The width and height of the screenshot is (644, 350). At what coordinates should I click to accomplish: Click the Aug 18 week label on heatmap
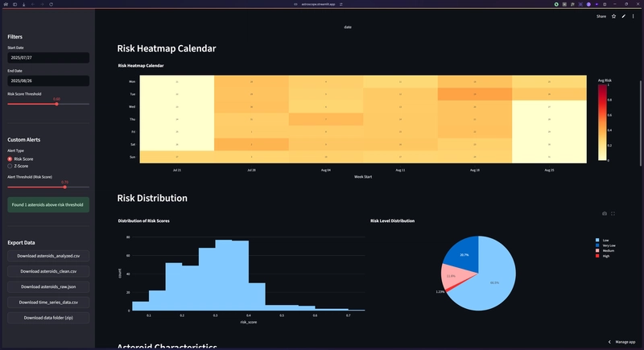click(475, 170)
